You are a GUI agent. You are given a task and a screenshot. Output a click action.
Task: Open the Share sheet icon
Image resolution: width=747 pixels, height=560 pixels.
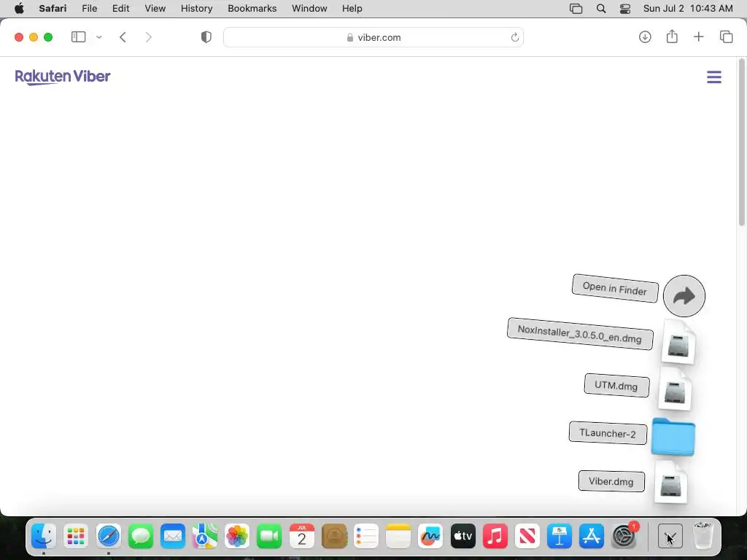[672, 36]
